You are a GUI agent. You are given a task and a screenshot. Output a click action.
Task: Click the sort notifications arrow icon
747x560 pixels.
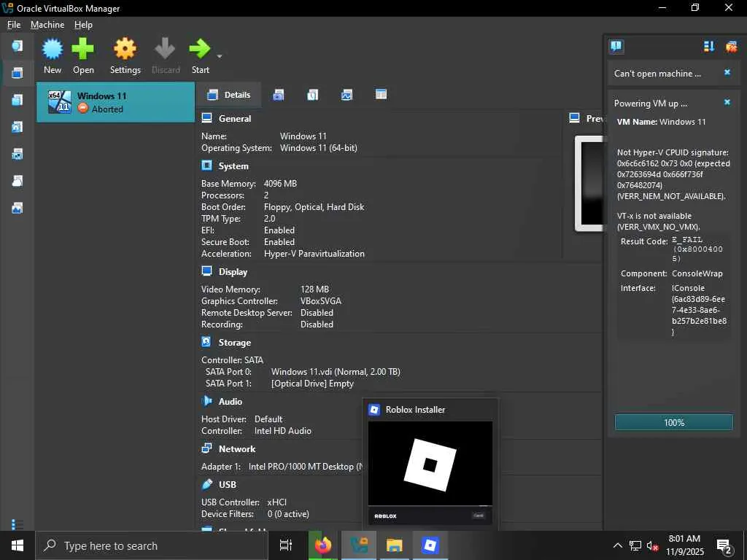click(709, 46)
